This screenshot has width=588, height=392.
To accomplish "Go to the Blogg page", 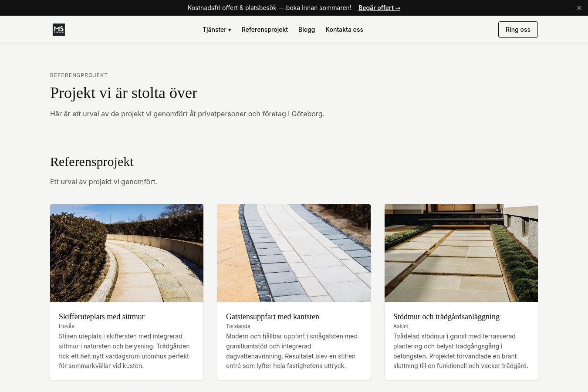I will pos(307,30).
